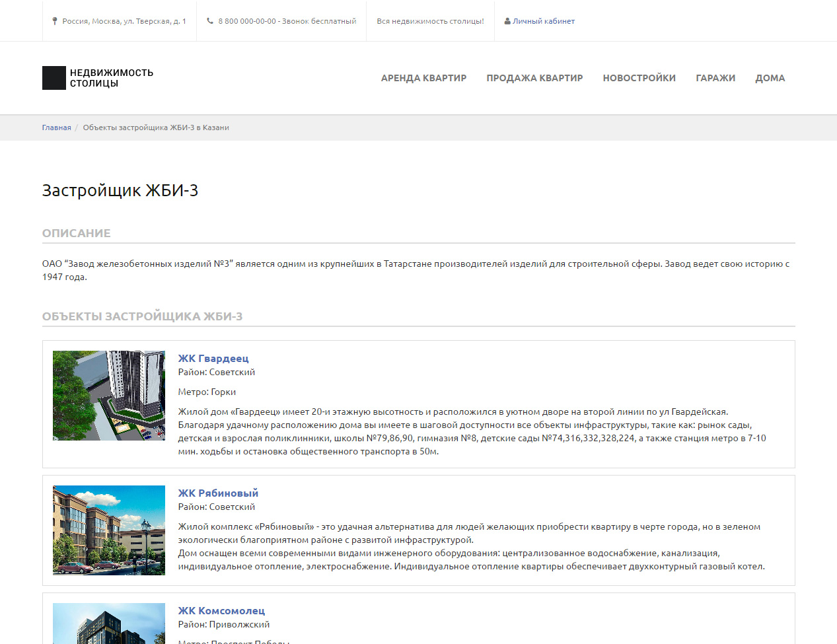Click the Главная breadcrumb link
Viewport: 837px width, 644px height.
point(56,127)
